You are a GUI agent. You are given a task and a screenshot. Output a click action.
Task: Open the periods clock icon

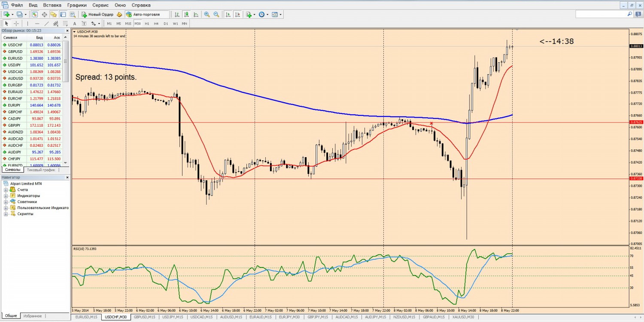(261, 14)
